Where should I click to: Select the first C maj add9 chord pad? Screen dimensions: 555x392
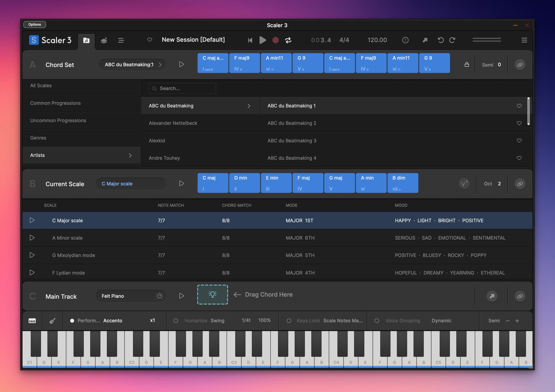point(213,63)
